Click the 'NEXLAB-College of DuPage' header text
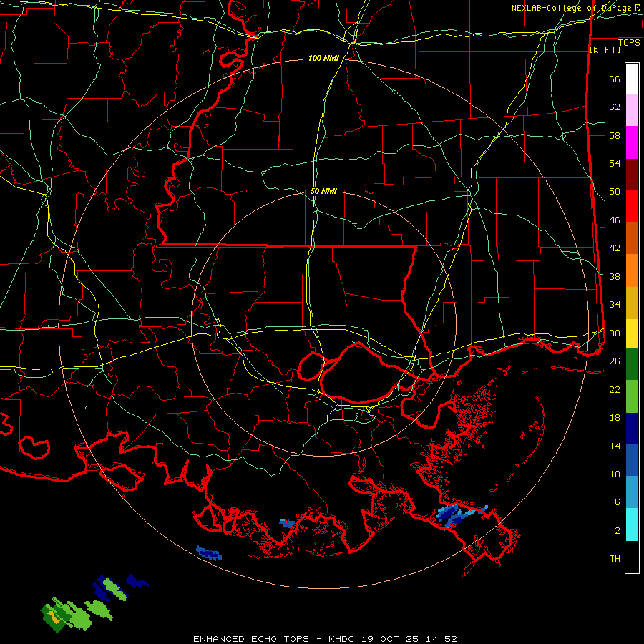This screenshot has width=644, height=644. click(571, 8)
